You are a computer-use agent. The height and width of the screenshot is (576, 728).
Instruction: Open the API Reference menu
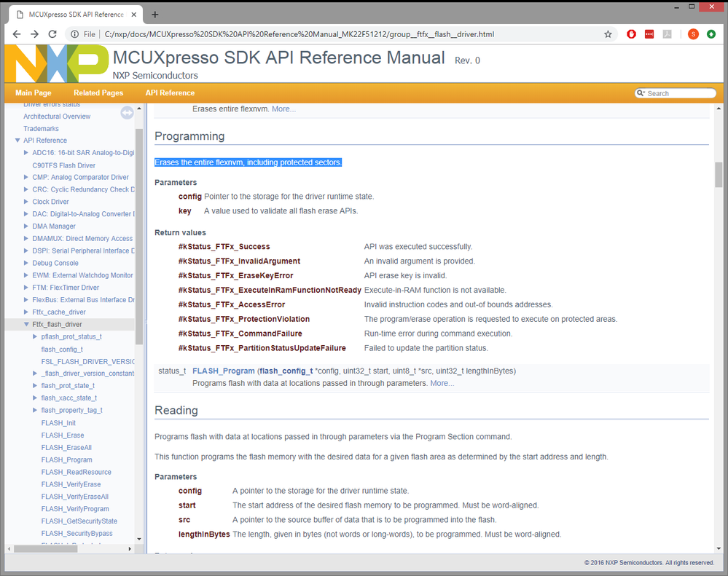[x=170, y=92]
